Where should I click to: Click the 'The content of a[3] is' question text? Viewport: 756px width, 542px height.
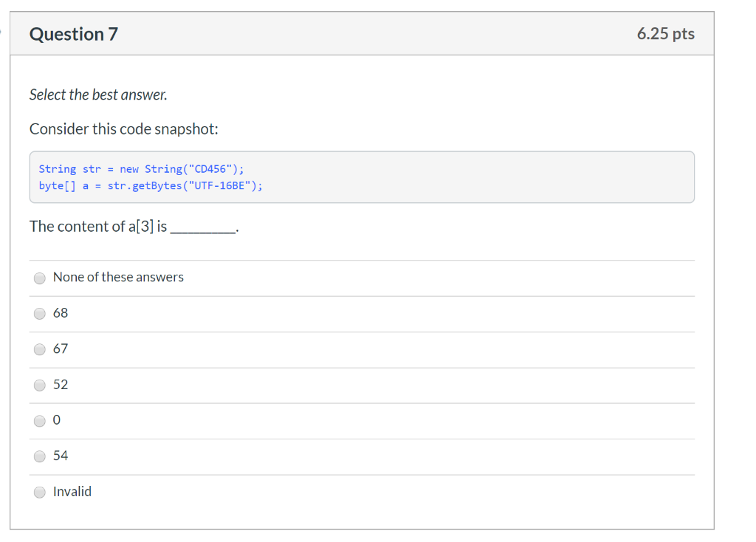coord(98,227)
